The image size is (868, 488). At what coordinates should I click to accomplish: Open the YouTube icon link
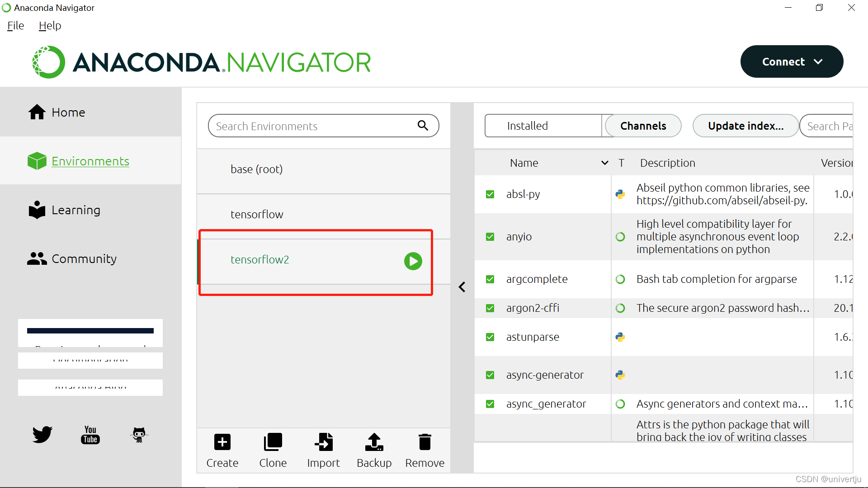point(90,435)
